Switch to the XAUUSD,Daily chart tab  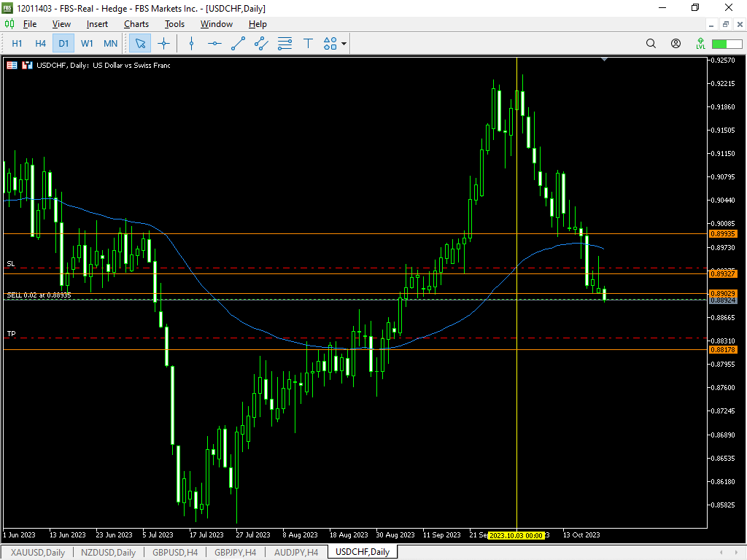click(x=38, y=553)
